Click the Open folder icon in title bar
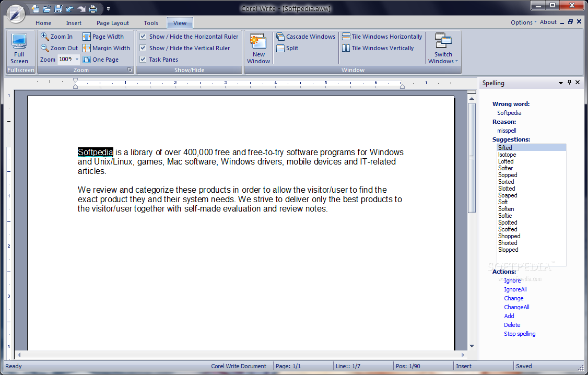 (47, 9)
